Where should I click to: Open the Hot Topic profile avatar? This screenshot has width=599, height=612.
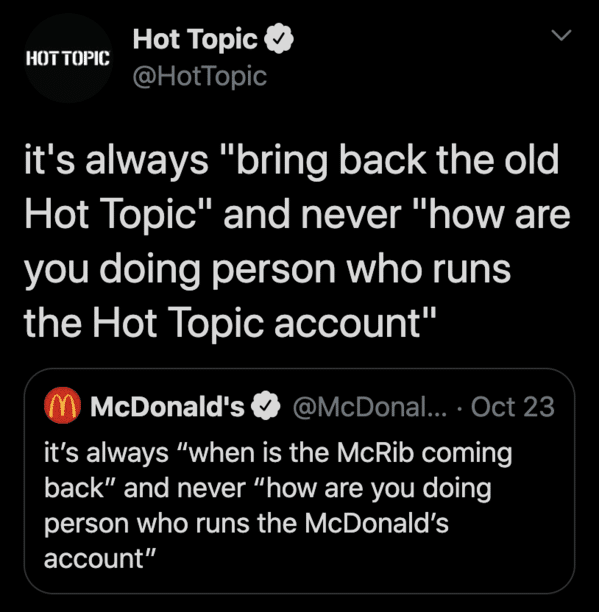coord(68,58)
